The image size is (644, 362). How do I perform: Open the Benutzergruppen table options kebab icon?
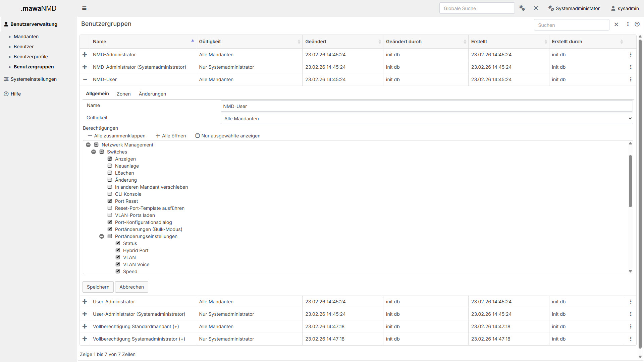628,24
